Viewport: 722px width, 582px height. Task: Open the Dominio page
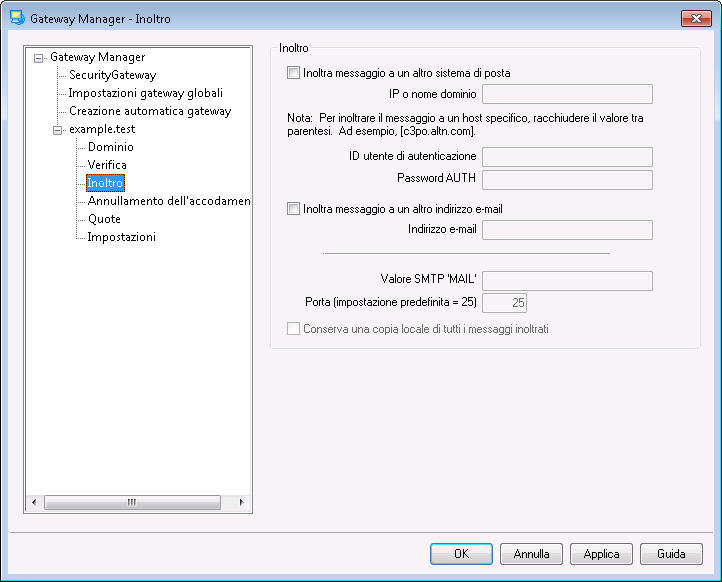[x=111, y=147]
